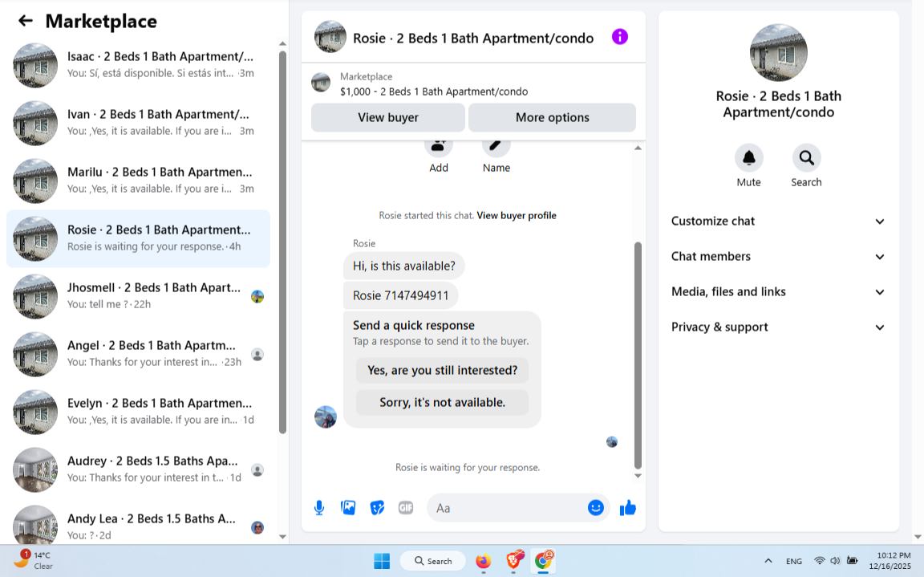The width and height of the screenshot is (924, 577).
Task: Open the GIF picker icon
Action: click(405, 507)
